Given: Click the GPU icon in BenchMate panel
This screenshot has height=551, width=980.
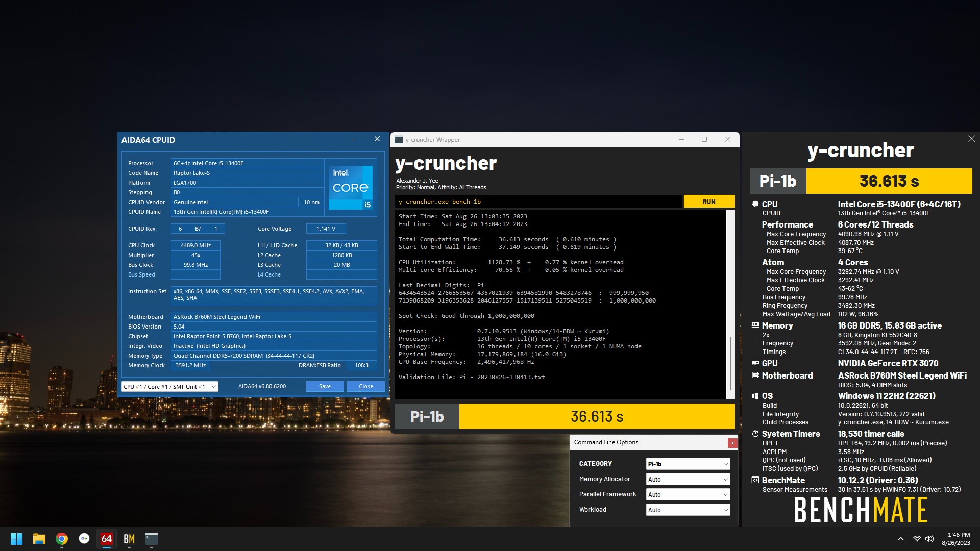Looking at the screenshot, I should (x=755, y=363).
